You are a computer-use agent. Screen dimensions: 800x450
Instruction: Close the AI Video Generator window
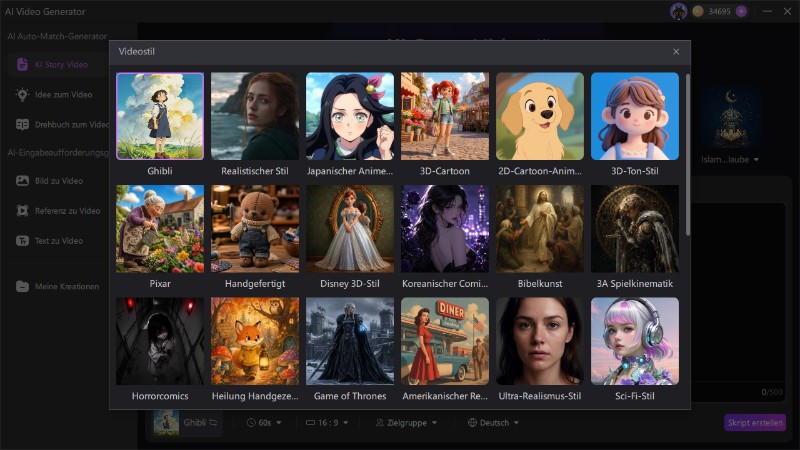point(787,11)
